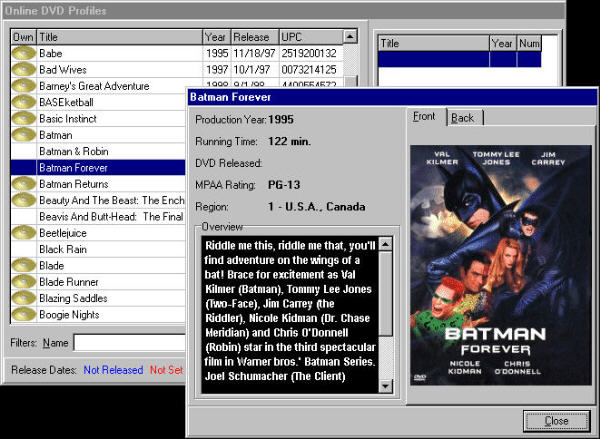Click the disc icon next to Blade Runner

(x=23, y=282)
